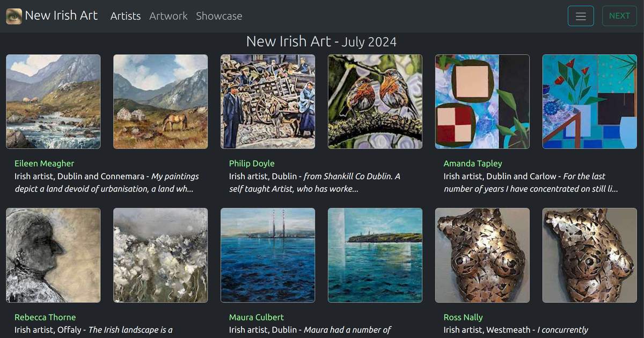Open Rebecca Thorne's artist page
This screenshot has height=338, width=644.
45,317
